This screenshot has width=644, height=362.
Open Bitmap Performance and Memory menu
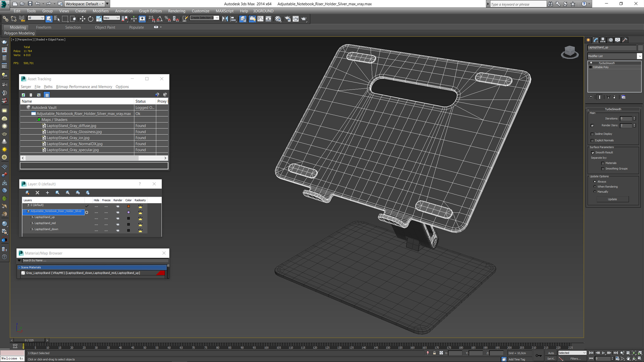[84, 87]
